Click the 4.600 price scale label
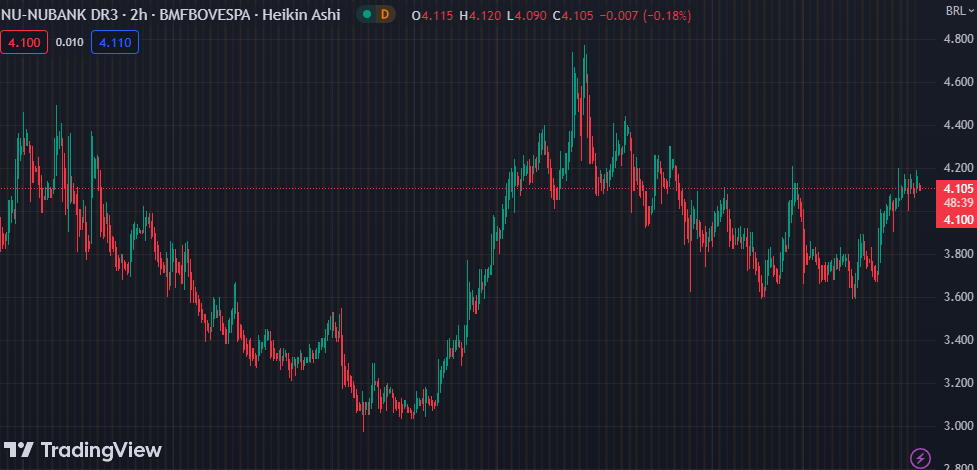Screen dimensions: 977x470 pos(956,82)
